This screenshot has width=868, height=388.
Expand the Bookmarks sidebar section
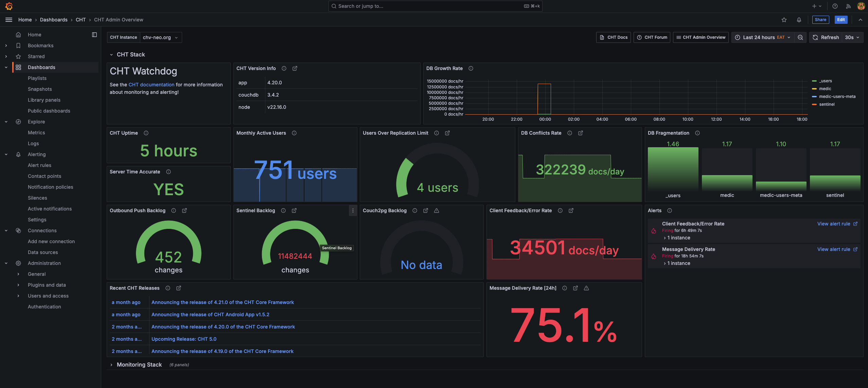tap(6, 46)
